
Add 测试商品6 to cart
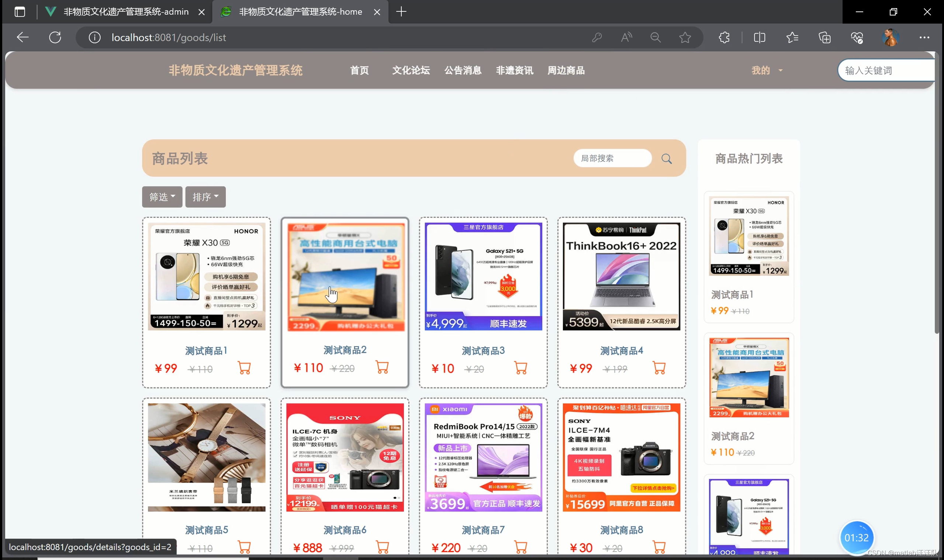coord(383,547)
